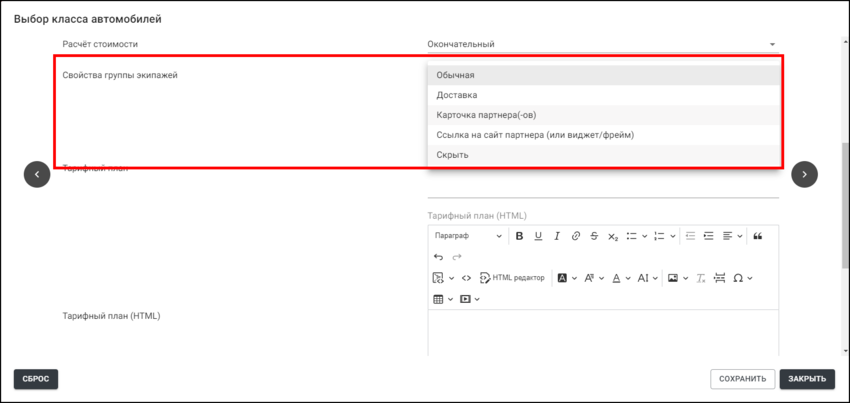The image size is (850, 403).
Task: Click the block quote icon
Action: [757, 236]
